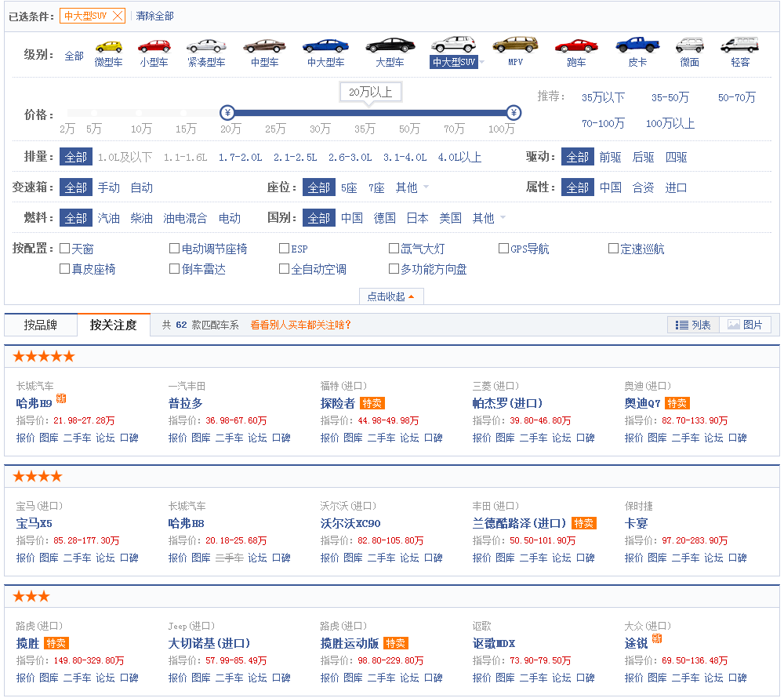Select recommended price 100万以上
This screenshot has height=698, width=784.
pyautogui.click(x=670, y=123)
